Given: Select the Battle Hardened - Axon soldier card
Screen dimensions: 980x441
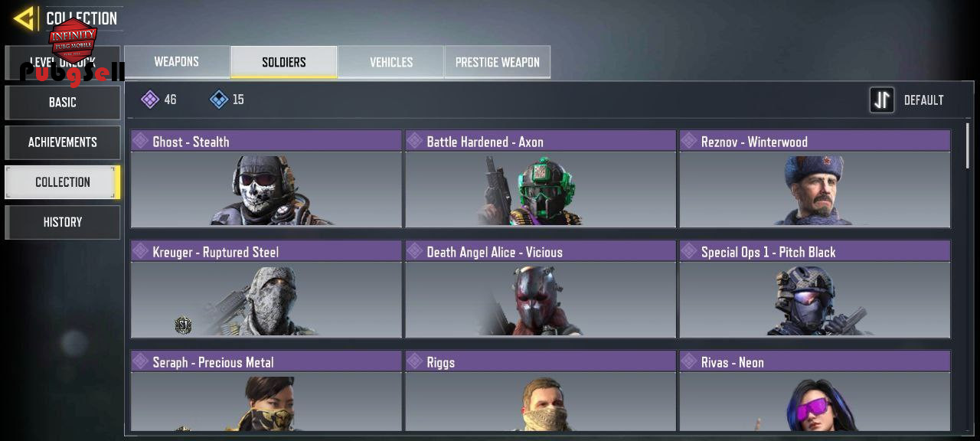Looking at the screenshot, I should tap(541, 179).
